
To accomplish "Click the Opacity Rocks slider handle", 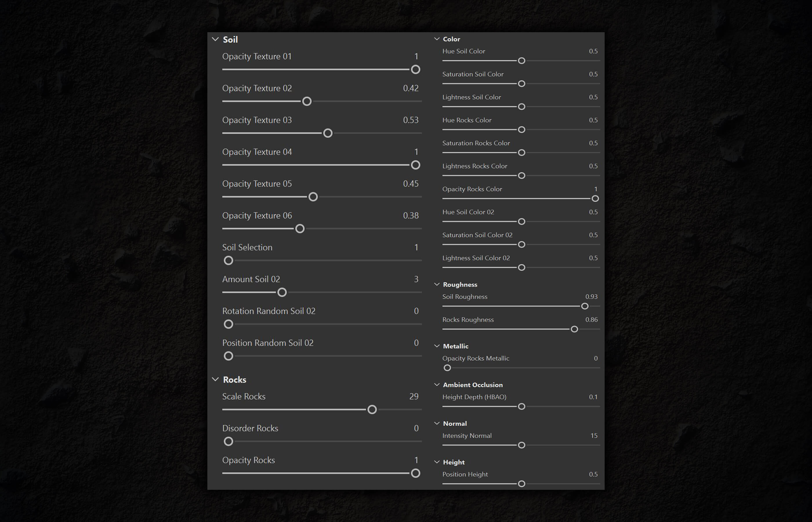I will coord(416,474).
